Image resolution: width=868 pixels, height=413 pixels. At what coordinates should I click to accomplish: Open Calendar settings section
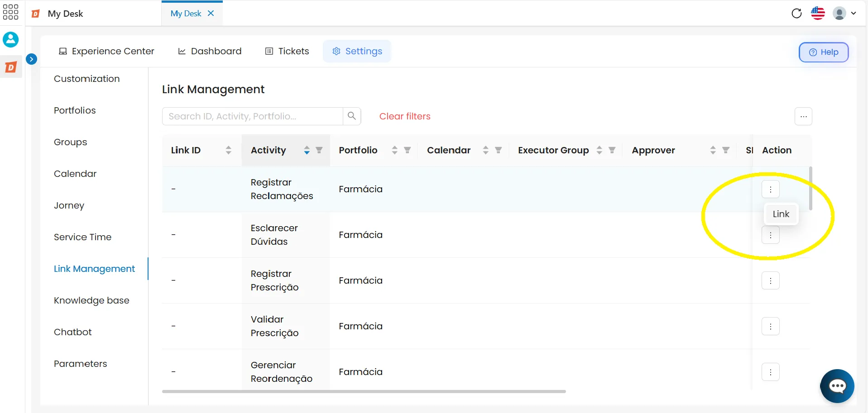coord(75,174)
